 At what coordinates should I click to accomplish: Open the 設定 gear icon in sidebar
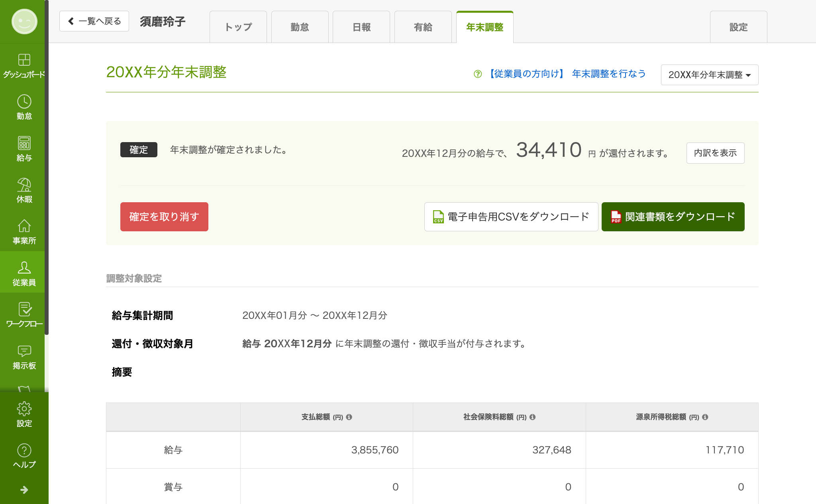(x=24, y=409)
